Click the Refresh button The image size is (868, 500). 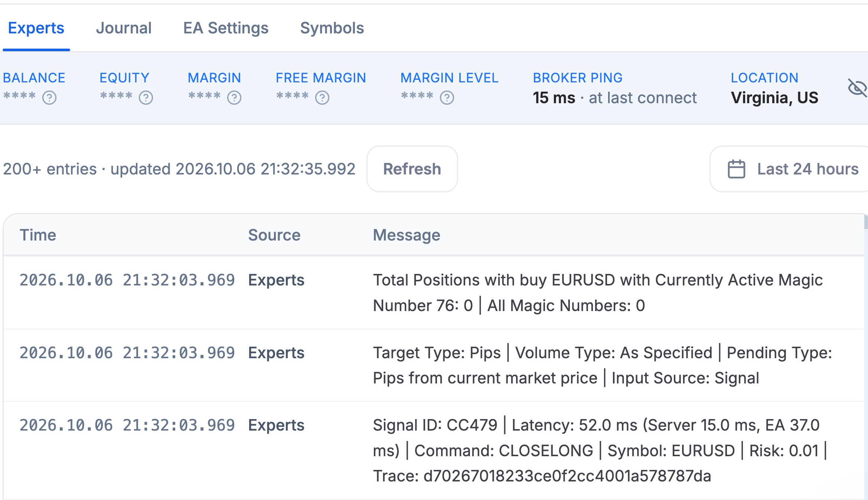pyautogui.click(x=412, y=169)
